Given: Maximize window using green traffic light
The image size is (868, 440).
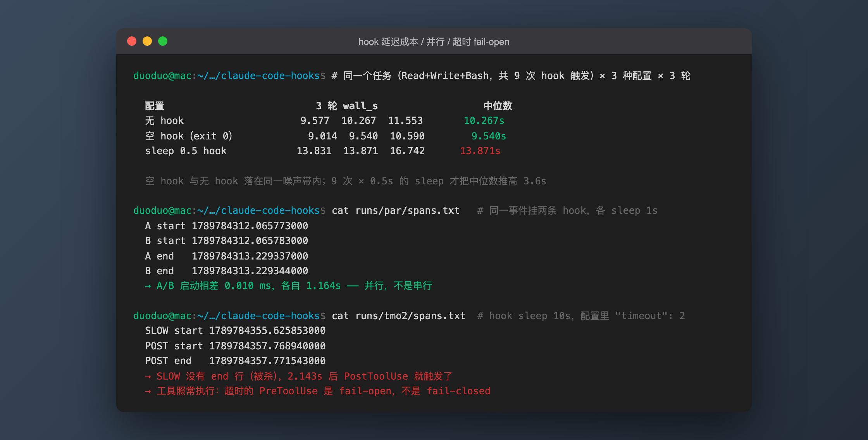Looking at the screenshot, I should pos(163,41).
